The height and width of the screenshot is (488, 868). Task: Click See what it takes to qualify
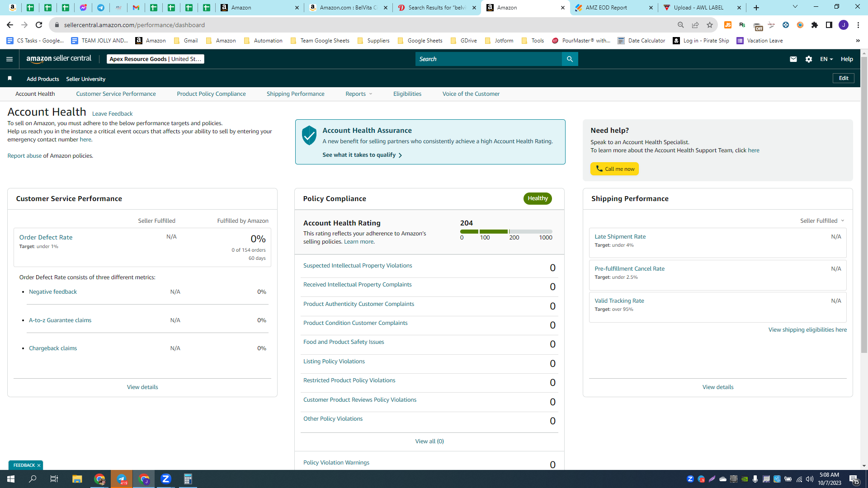coord(362,155)
